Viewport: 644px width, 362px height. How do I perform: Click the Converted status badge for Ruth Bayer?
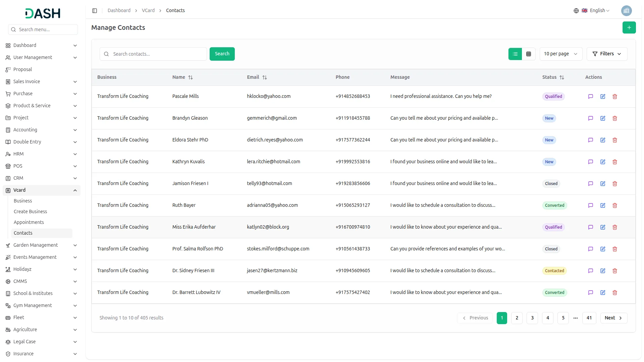pos(554,205)
